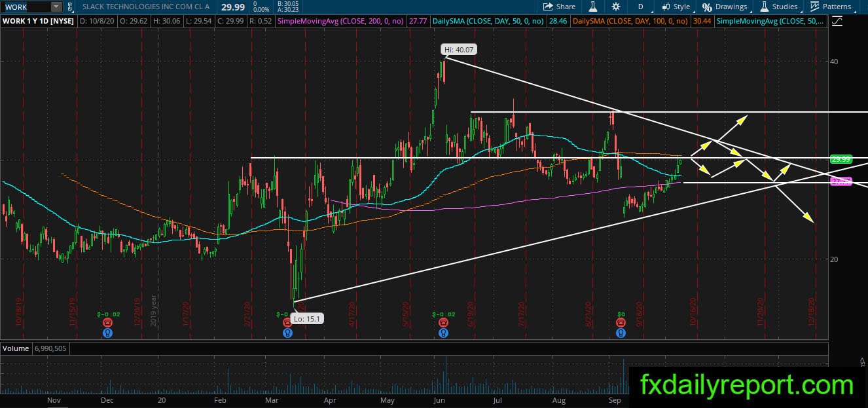Image resolution: width=868 pixels, height=408 pixels.
Task: Open the Style menu
Action: (x=676, y=7)
